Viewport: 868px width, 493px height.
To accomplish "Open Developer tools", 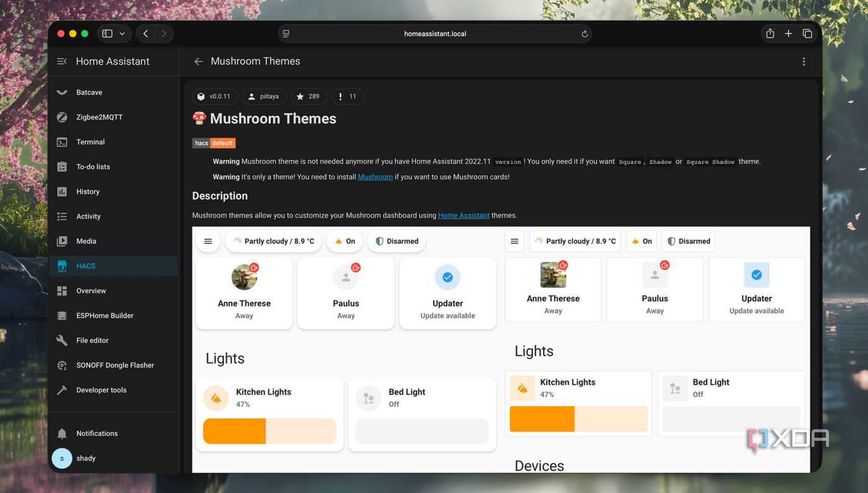I will [114, 391].
